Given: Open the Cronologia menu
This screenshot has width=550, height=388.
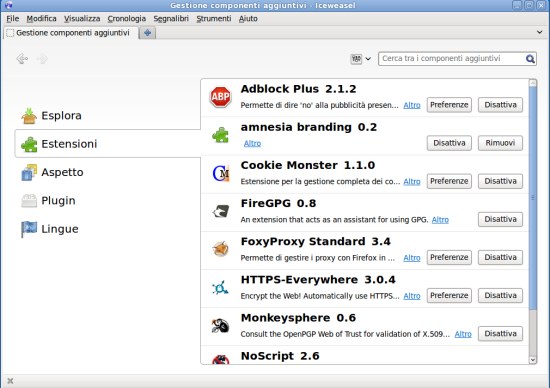Looking at the screenshot, I should (x=127, y=19).
